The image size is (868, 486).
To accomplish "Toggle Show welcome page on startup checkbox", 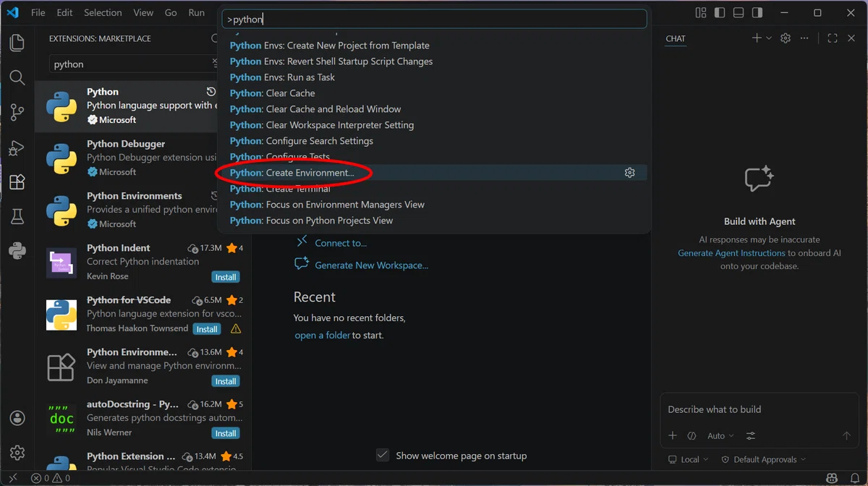I will [x=383, y=455].
